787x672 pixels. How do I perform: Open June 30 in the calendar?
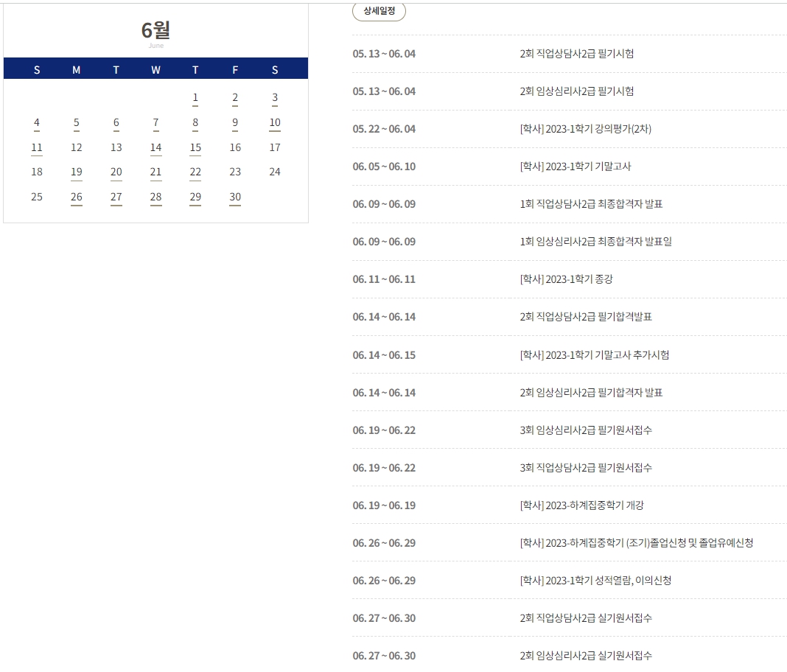235,197
